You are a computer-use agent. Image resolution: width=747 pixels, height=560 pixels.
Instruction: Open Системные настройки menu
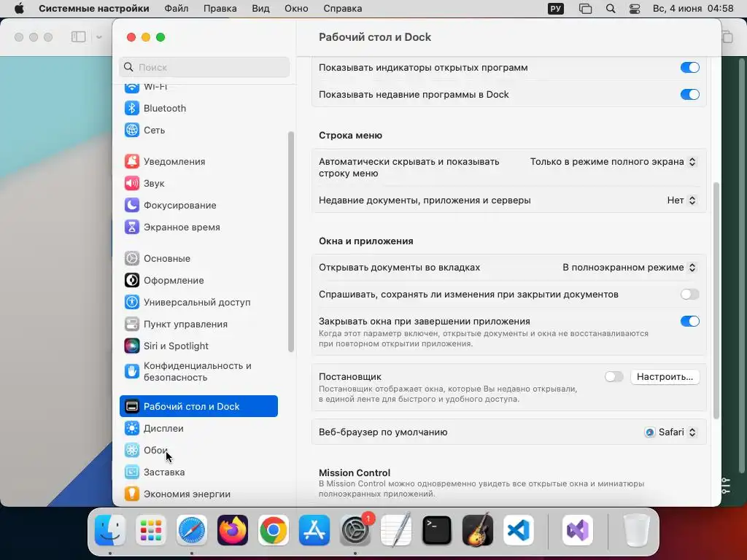click(94, 9)
